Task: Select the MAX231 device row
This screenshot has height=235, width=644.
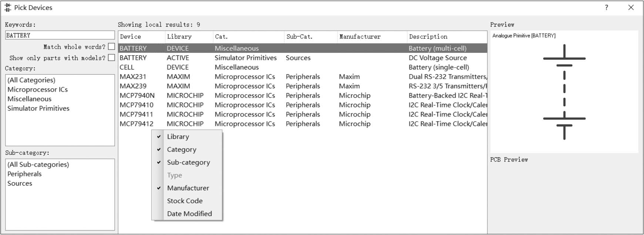Action: (x=133, y=77)
